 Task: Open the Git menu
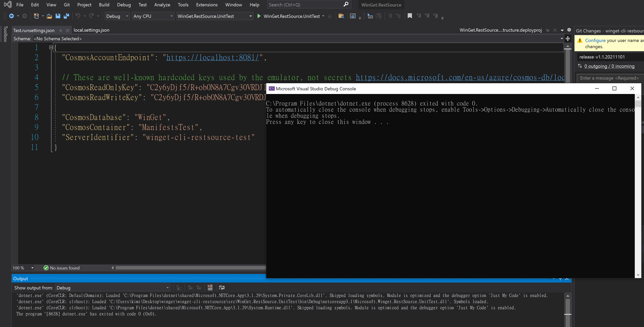pos(66,5)
